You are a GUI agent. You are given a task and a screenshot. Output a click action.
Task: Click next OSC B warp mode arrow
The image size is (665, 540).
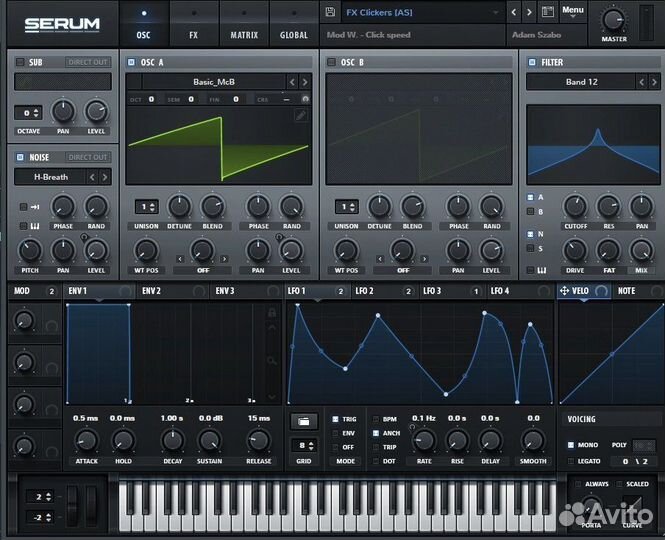424,259
